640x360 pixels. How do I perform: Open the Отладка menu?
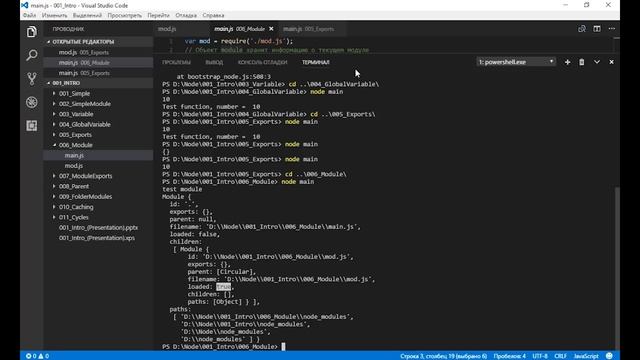186,16
